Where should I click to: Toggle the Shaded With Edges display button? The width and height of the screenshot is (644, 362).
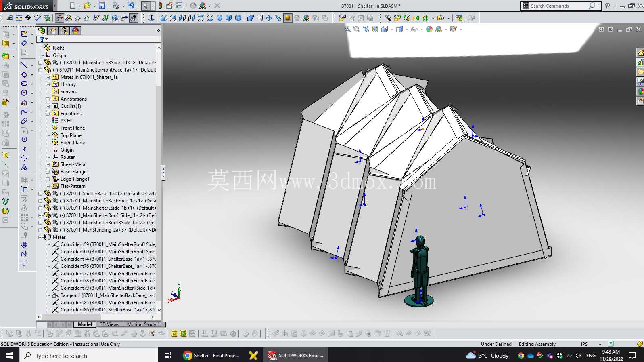(x=288, y=18)
